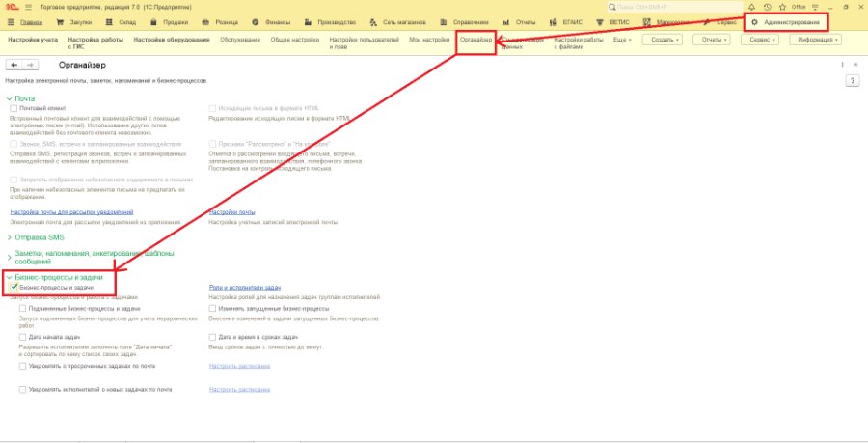Open Настройки оборудования tab
The height and width of the screenshot is (443, 868).
coord(172,40)
